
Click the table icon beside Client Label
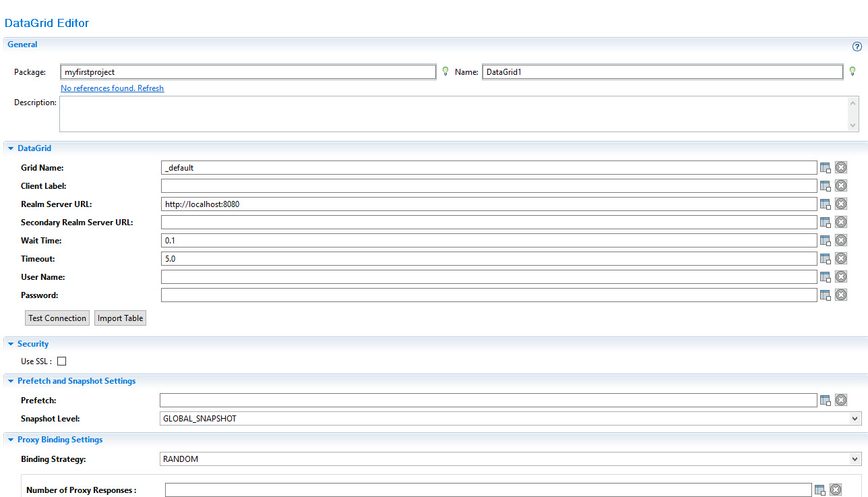826,186
